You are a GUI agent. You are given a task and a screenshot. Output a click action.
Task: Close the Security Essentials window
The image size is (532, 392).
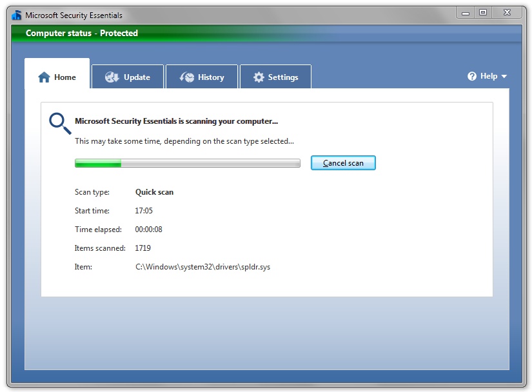(507, 13)
